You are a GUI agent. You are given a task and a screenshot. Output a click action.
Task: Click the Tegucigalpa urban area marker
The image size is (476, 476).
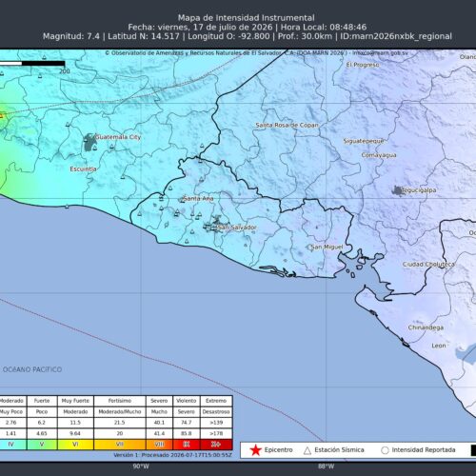(x=397, y=190)
